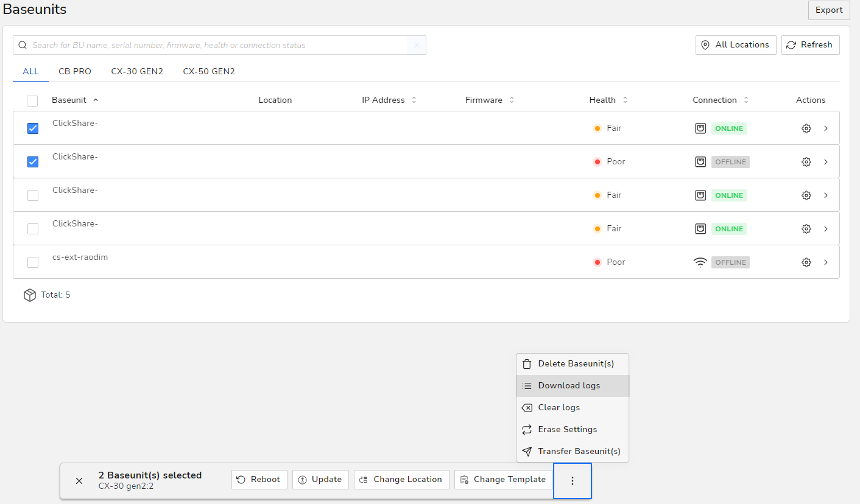Image resolution: width=860 pixels, height=504 pixels.
Task: Click the Export button
Action: tap(828, 10)
